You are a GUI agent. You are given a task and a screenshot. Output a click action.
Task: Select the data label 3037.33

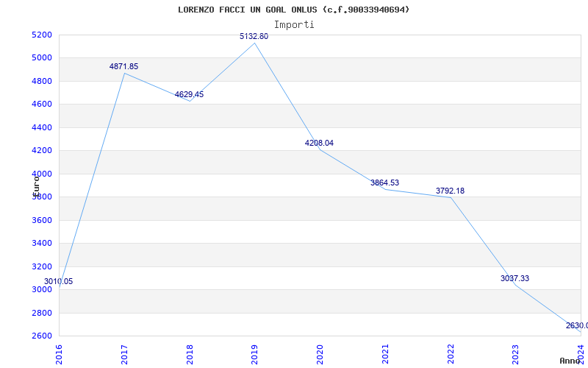click(515, 278)
